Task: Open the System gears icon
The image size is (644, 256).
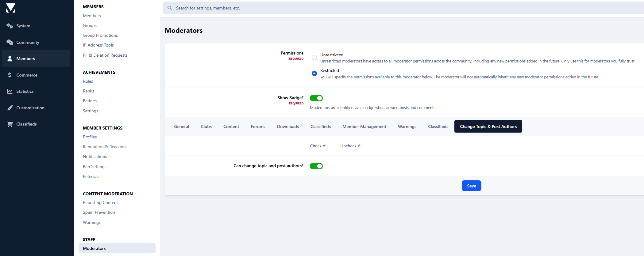Action: tap(10, 26)
